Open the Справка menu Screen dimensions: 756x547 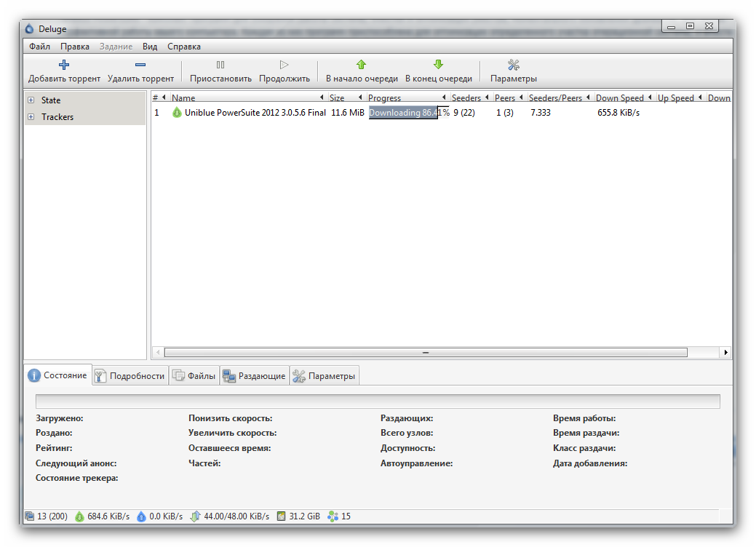pos(184,47)
